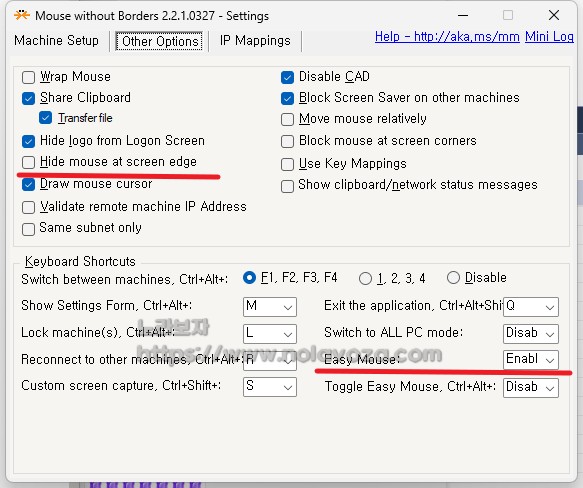Toggle Block Screen Saver on other machines

(287, 98)
